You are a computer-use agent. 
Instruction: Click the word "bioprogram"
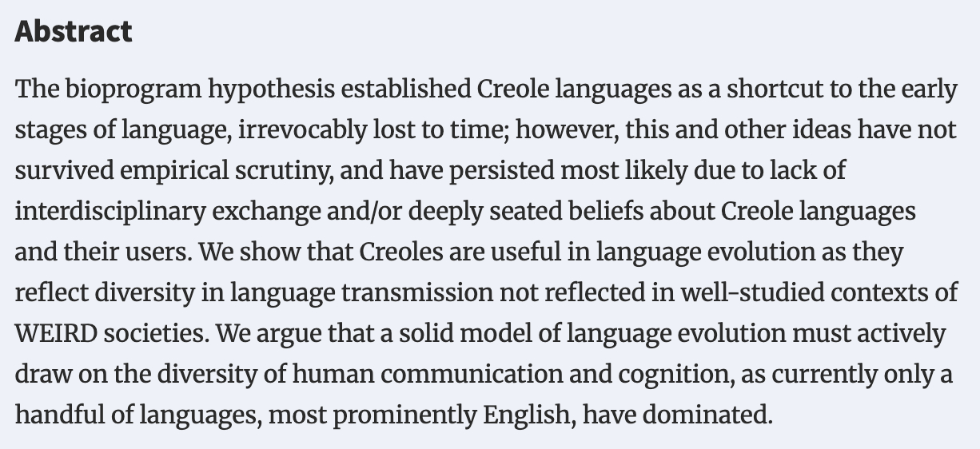pos(133,89)
